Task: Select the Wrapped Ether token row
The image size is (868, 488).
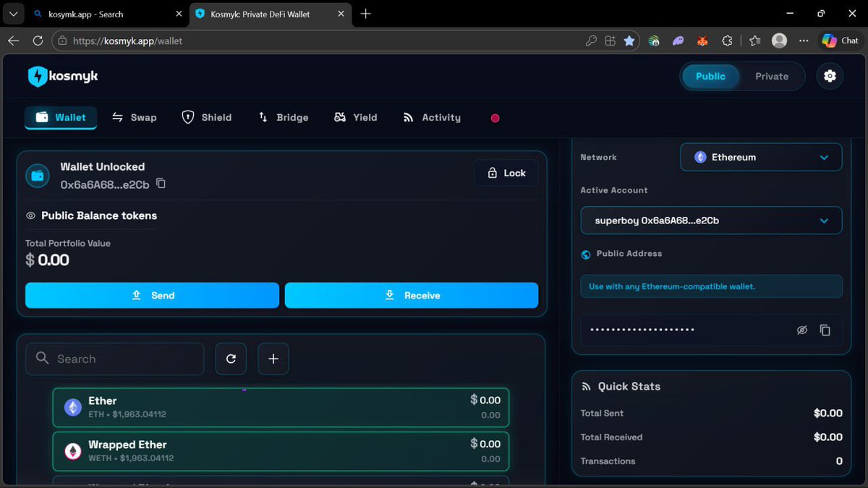Action: [281, 451]
